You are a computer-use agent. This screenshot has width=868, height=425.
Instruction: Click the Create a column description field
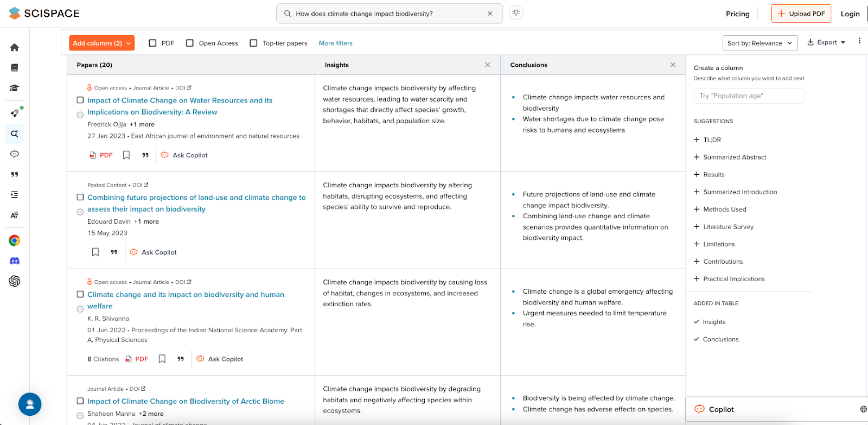(749, 96)
